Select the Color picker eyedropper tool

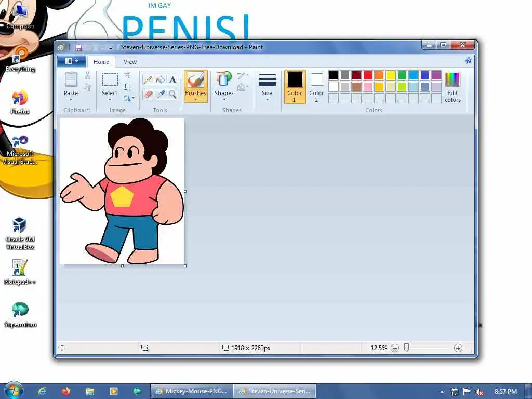tap(160, 94)
